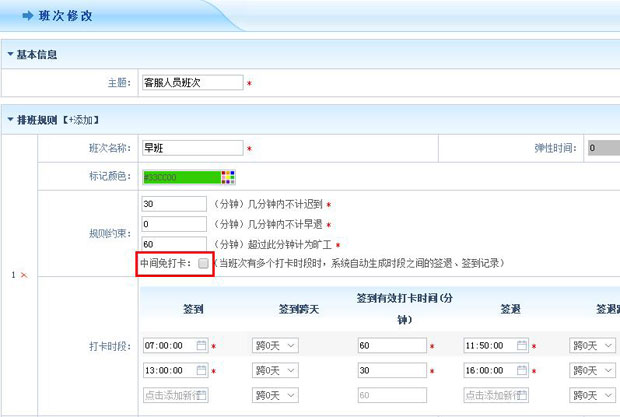Open 签到跨天 dropdown in the 07:00:00 row

pyautogui.click(x=275, y=345)
